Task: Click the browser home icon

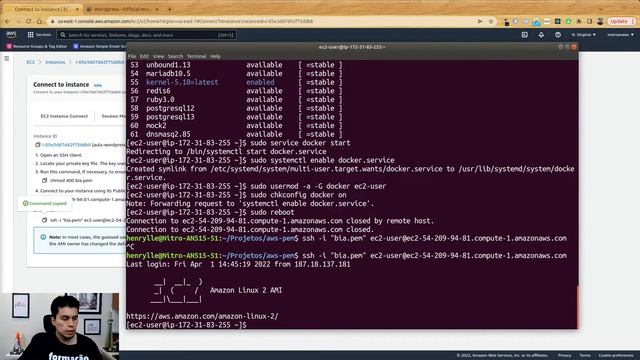Action: pyautogui.click(x=39, y=21)
